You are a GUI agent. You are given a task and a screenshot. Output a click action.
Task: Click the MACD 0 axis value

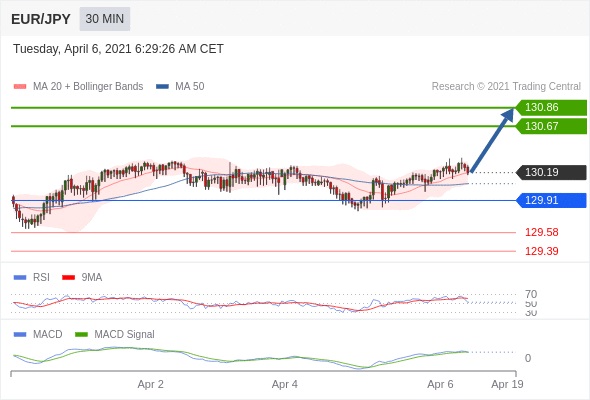(528, 358)
